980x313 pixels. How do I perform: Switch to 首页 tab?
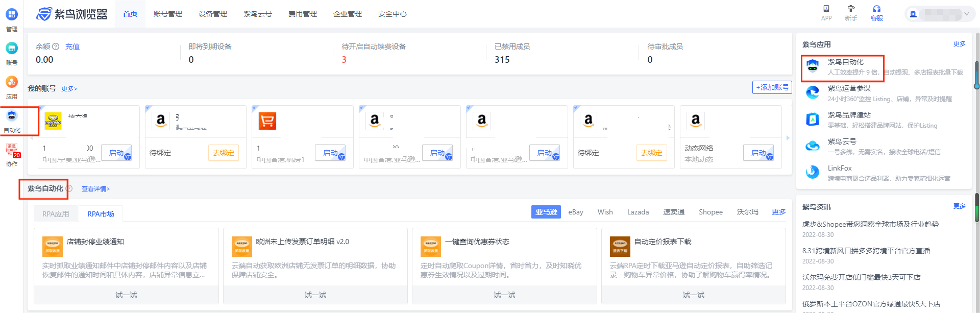pos(130,14)
